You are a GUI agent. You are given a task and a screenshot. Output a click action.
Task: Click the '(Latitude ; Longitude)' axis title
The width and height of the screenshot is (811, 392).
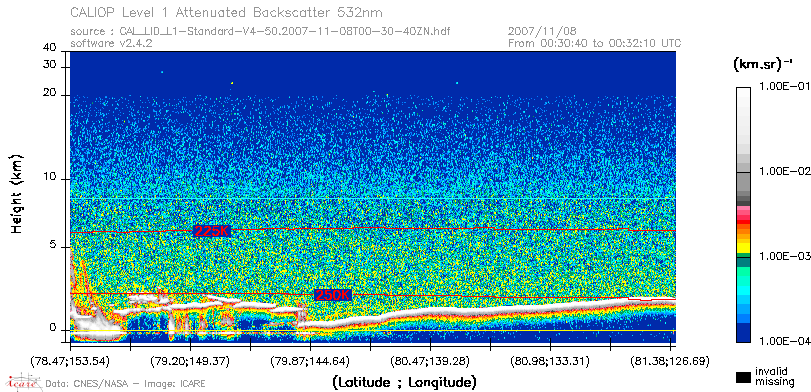click(403, 383)
